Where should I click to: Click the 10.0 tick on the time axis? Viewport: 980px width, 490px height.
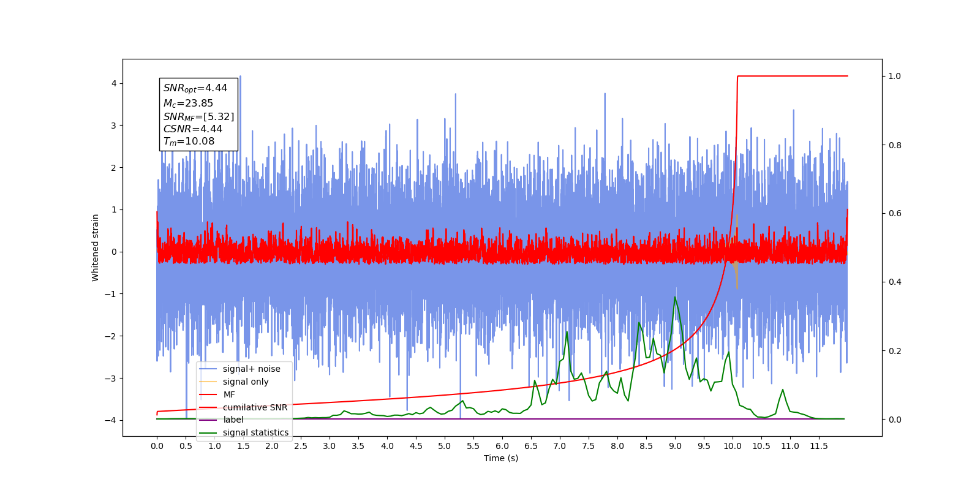point(733,446)
